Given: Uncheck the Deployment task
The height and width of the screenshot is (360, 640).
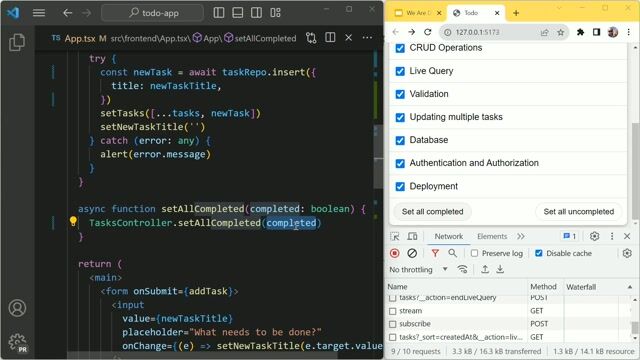Looking at the screenshot, I should 400,187.
